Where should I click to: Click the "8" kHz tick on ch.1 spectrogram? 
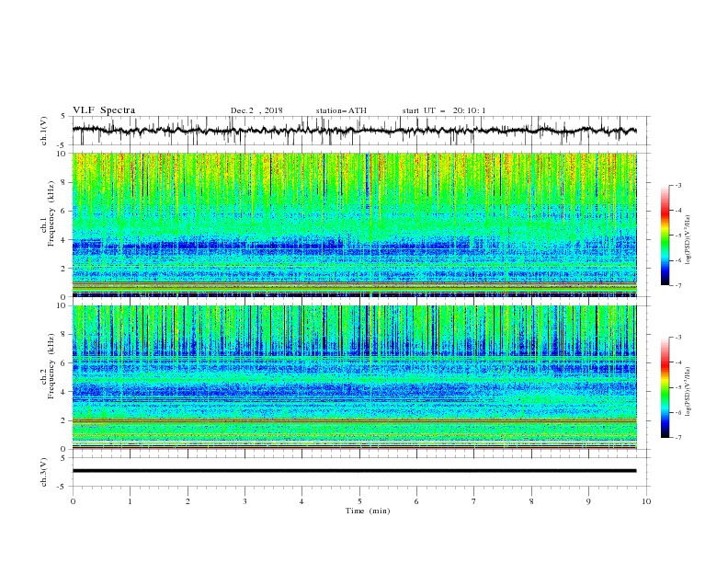64,182
